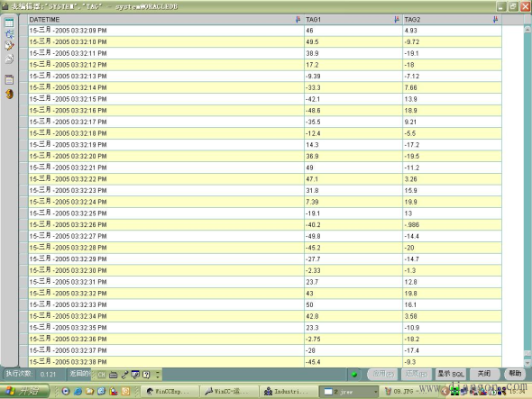Select TAG2 cell with value 7.66
The height and width of the screenshot is (399, 532).
click(x=452, y=87)
